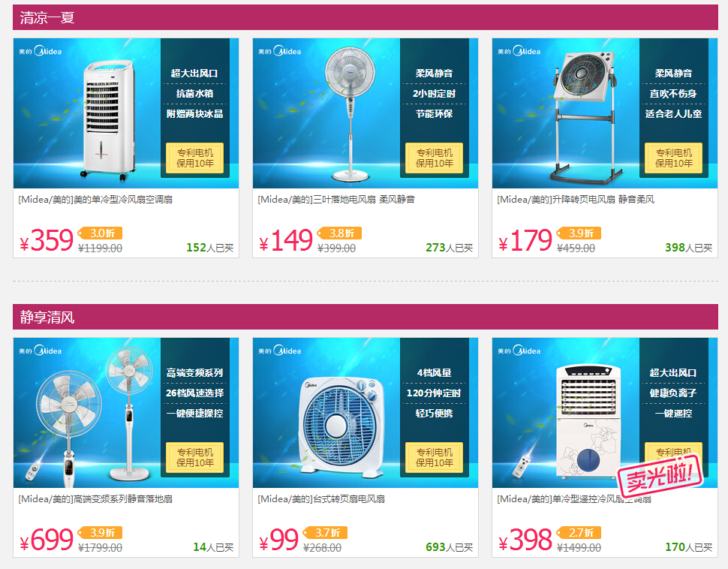Click the 静享清风 section header
Viewport: 728px width, 569px height.
click(x=366, y=318)
